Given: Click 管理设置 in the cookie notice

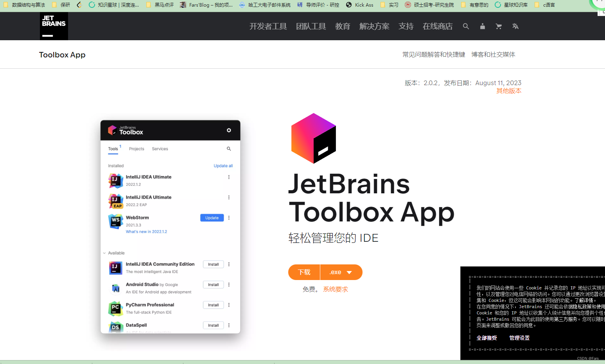Looking at the screenshot, I should 519,338.
